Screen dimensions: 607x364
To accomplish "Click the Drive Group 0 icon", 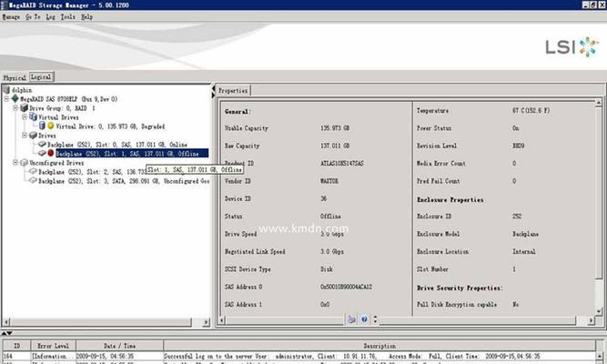I will coord(24,107).
